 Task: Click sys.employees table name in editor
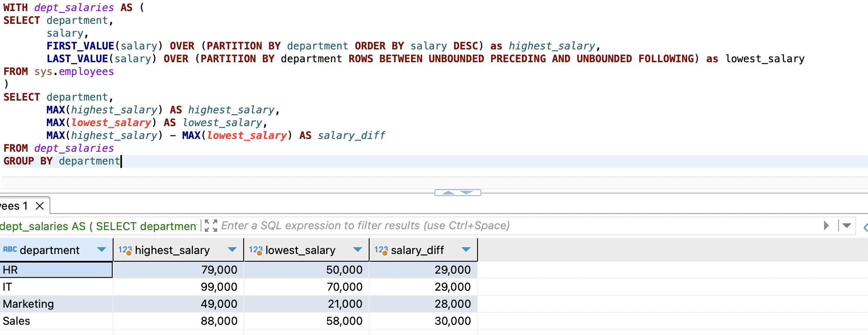(x=74, y=72)
